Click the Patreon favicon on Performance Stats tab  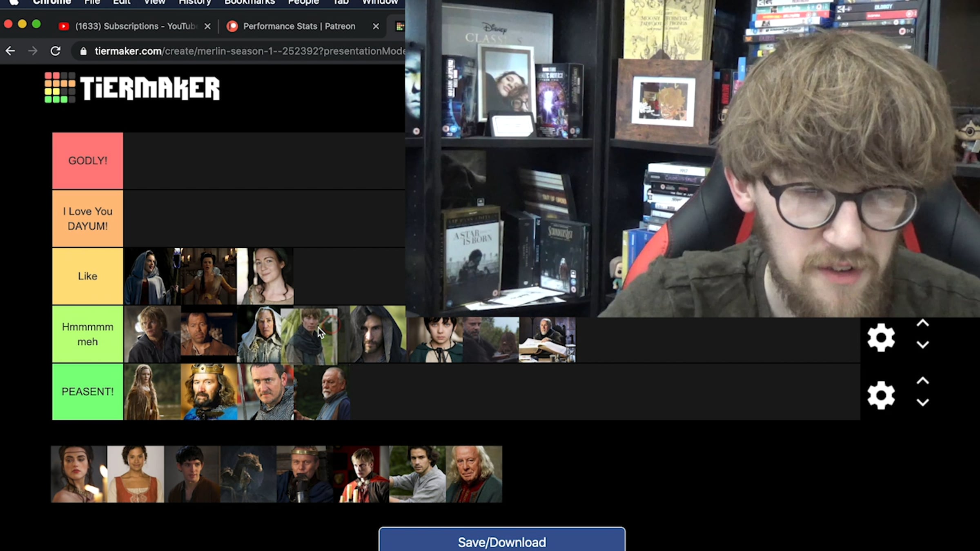coord(232,27)
